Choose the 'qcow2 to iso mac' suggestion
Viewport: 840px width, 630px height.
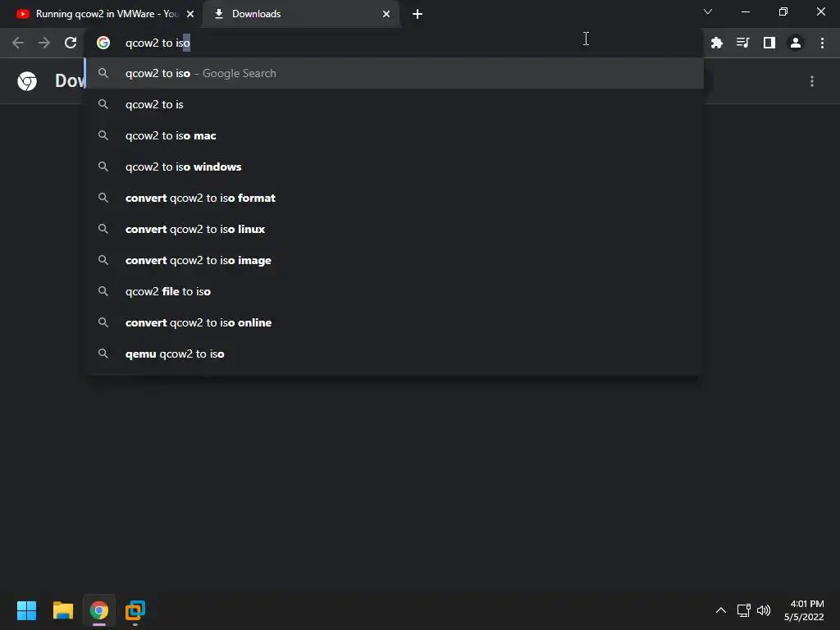click(395, 135)
